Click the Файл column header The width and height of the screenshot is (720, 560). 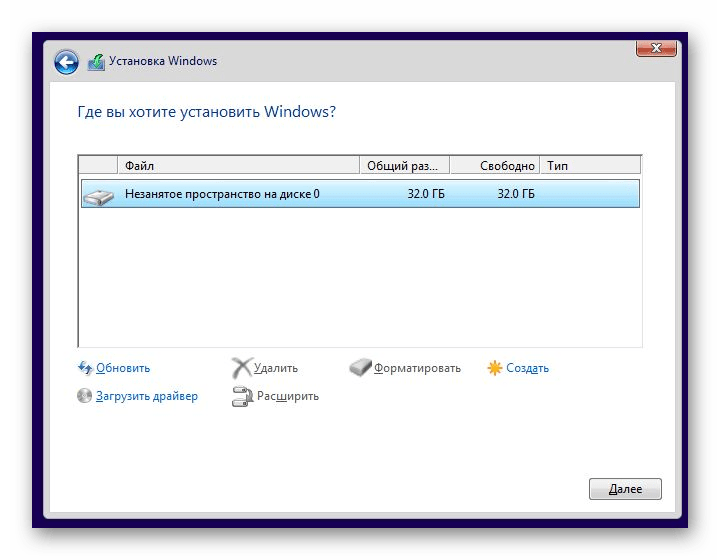(238, 165)
